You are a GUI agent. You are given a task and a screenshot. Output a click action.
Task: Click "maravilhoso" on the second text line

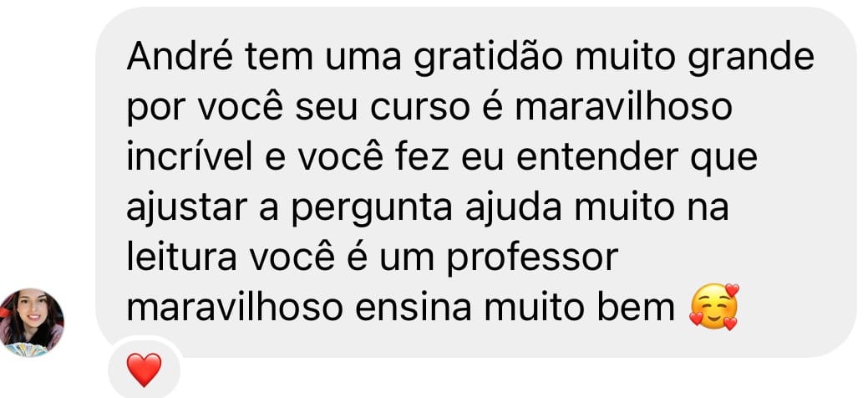tap(623, 108)
